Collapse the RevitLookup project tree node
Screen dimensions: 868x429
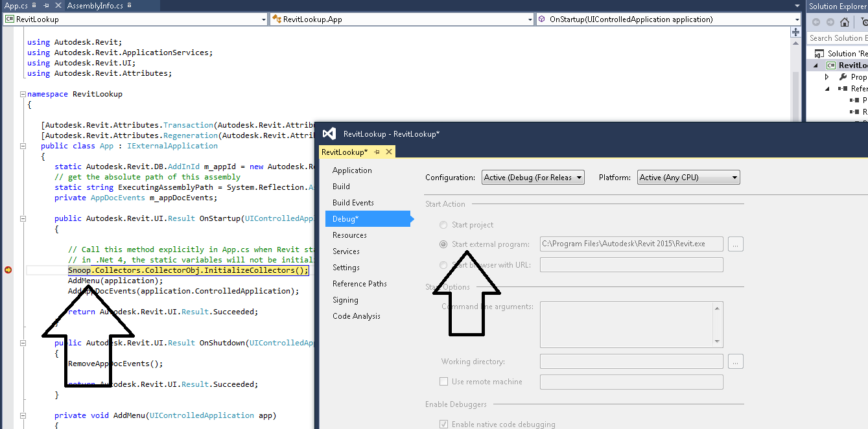pyautogui.click(x=815, y=65)
